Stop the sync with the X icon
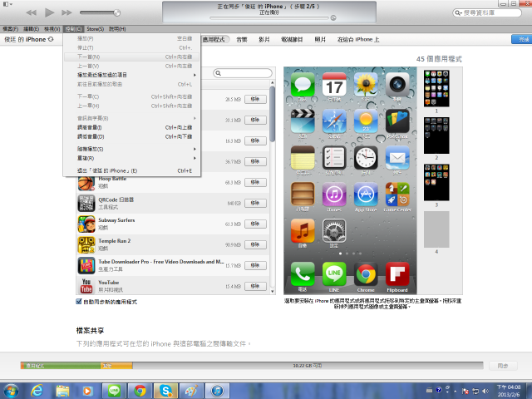 click(333, 17)
